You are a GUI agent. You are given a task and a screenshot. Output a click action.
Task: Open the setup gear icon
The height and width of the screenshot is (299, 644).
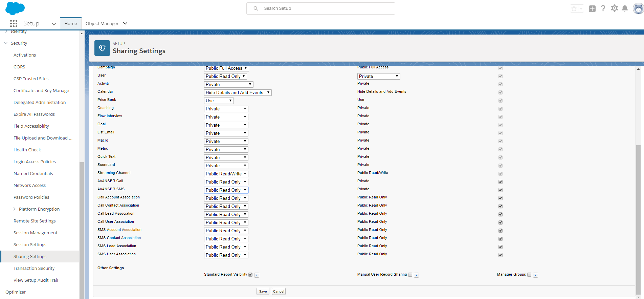coord(614,8)
